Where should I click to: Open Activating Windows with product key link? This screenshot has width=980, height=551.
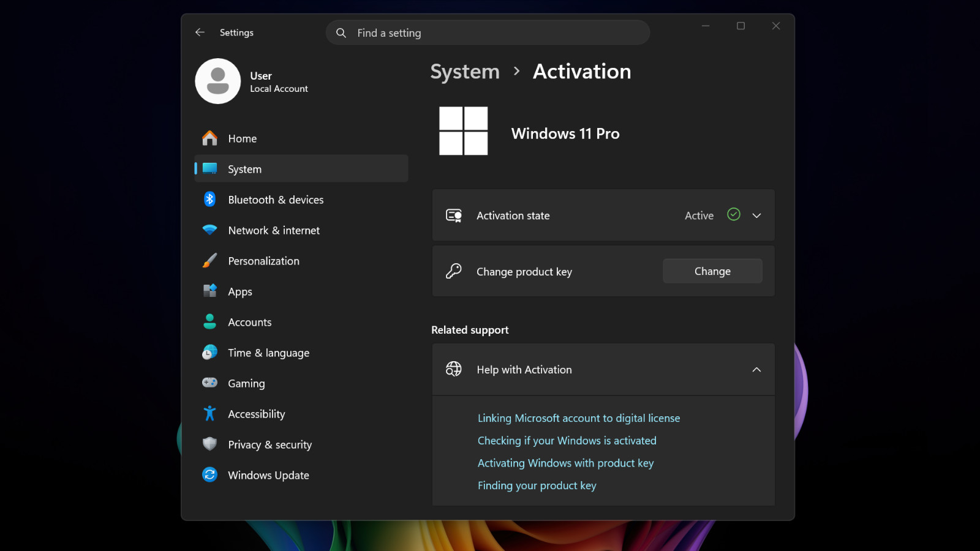click(566, 463)
